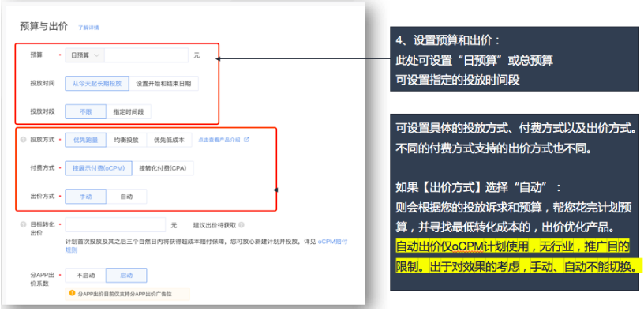Click warning icon in 分APP出价 notice
The image size is (644, 312).
tap(72, 293)
